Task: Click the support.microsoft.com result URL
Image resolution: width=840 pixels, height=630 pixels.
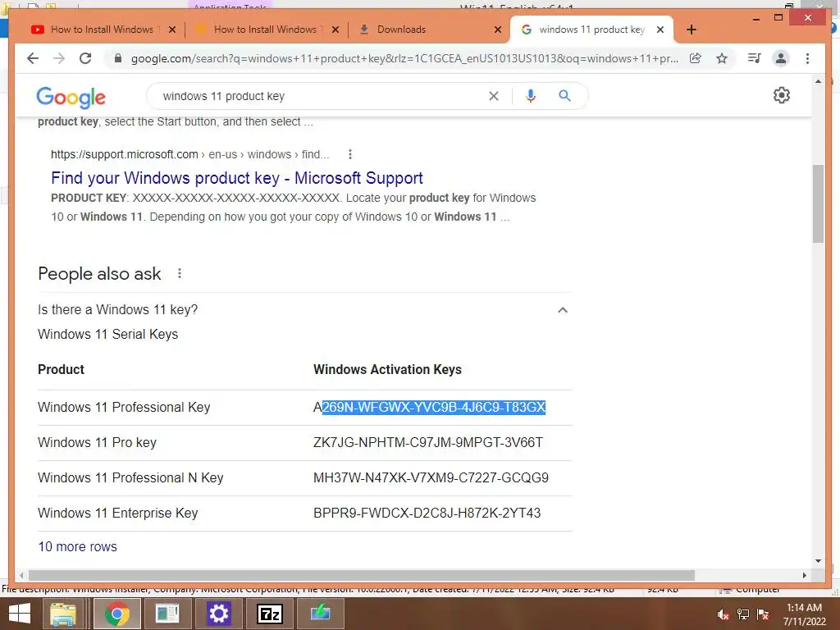Action: click(x=190, y=154)
